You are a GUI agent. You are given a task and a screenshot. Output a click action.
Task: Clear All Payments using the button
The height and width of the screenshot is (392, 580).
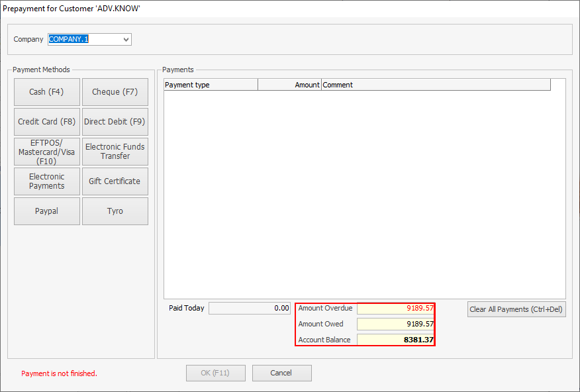click(516, 309)
